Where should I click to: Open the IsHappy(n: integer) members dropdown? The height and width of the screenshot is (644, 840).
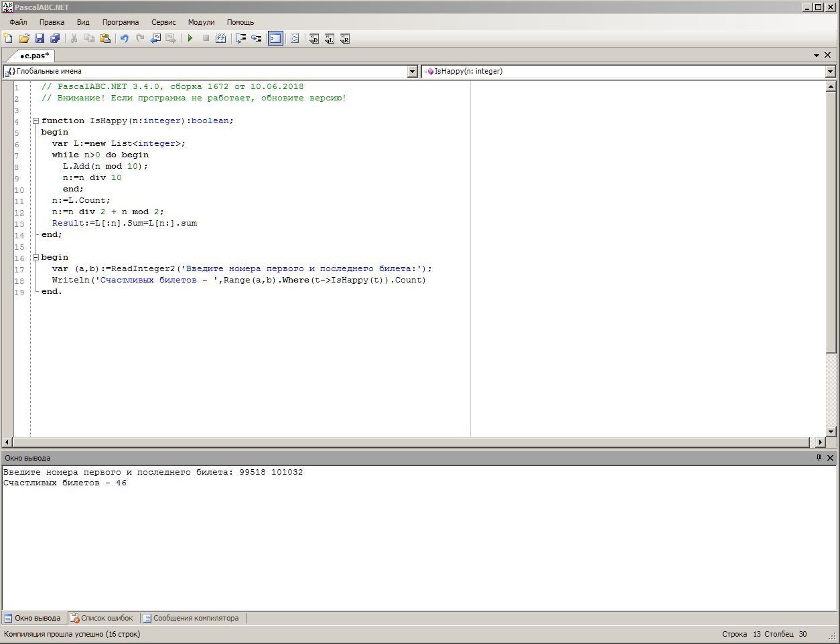[830, 72]
